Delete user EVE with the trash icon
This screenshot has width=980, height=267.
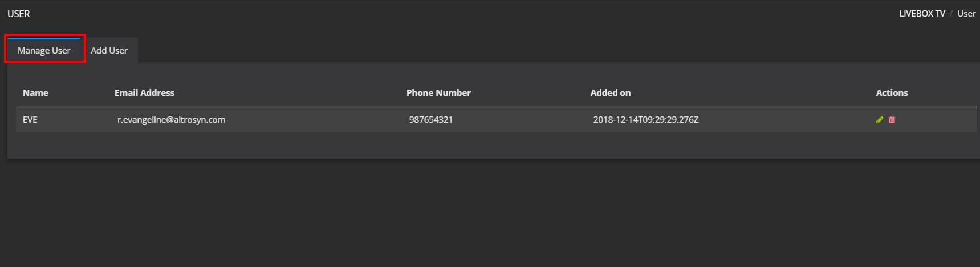(892, 120)
